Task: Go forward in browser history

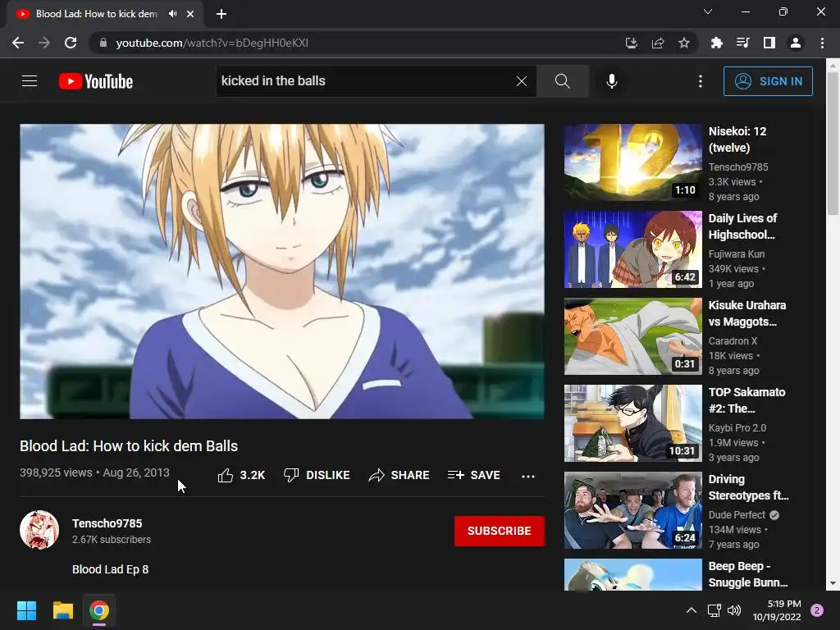Action: 44,43
